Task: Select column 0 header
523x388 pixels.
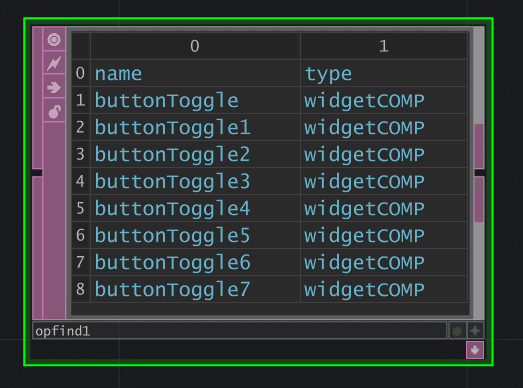Action: coord(195,46)
